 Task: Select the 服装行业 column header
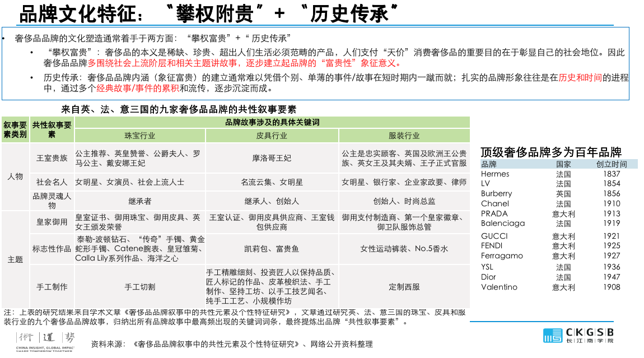[404, 136]
